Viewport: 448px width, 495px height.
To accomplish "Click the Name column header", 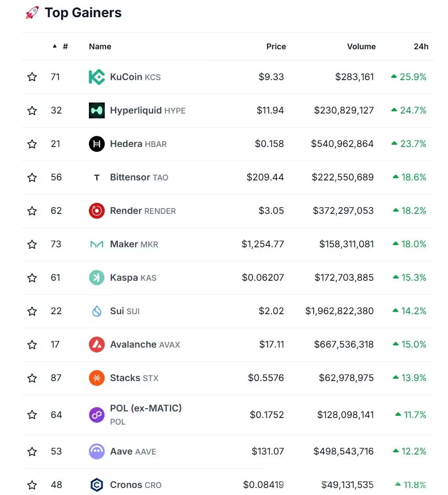I will (x=100, y=47).
